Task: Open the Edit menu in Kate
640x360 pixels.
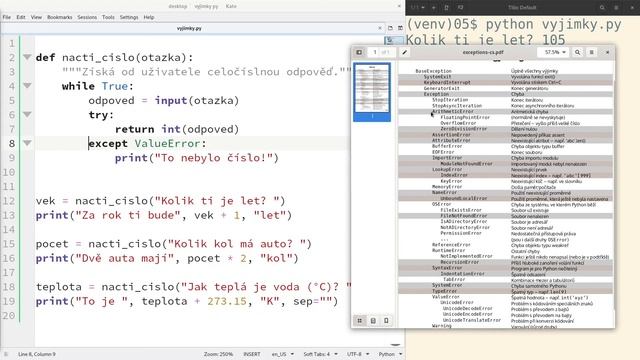Action: pos(21,17)
